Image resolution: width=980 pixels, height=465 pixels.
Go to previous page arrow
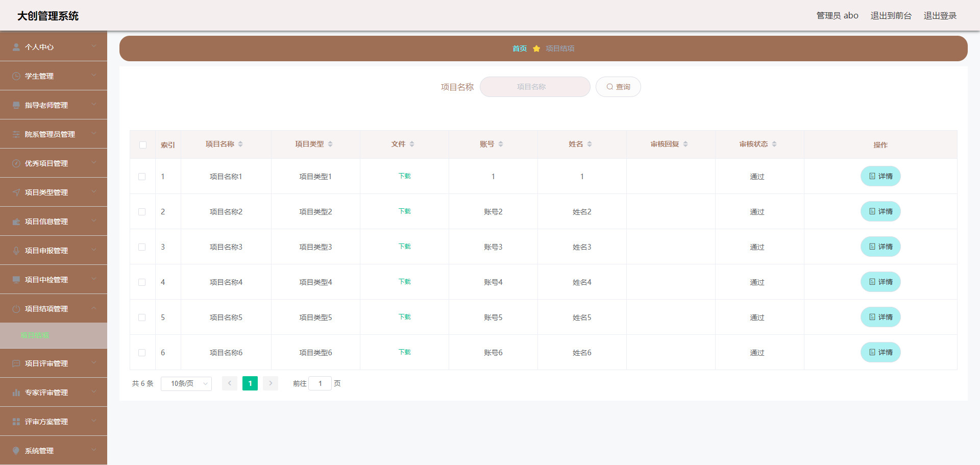pos(230,383)
